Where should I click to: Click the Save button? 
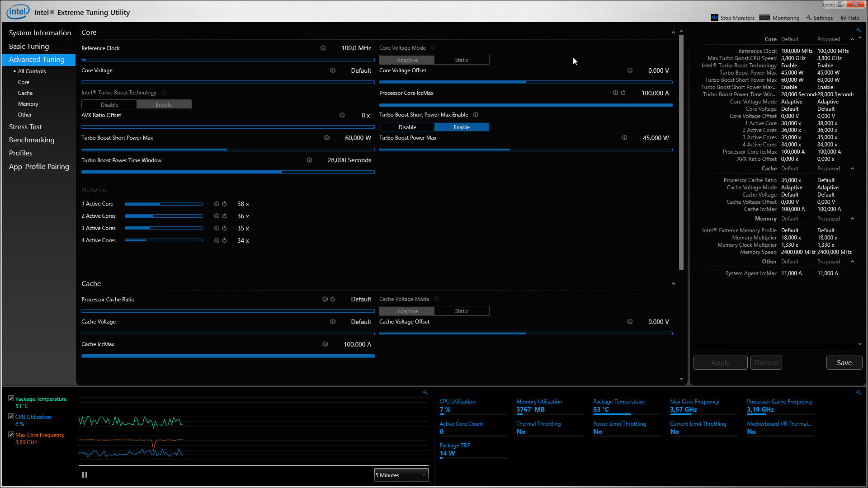pos(844,362)
